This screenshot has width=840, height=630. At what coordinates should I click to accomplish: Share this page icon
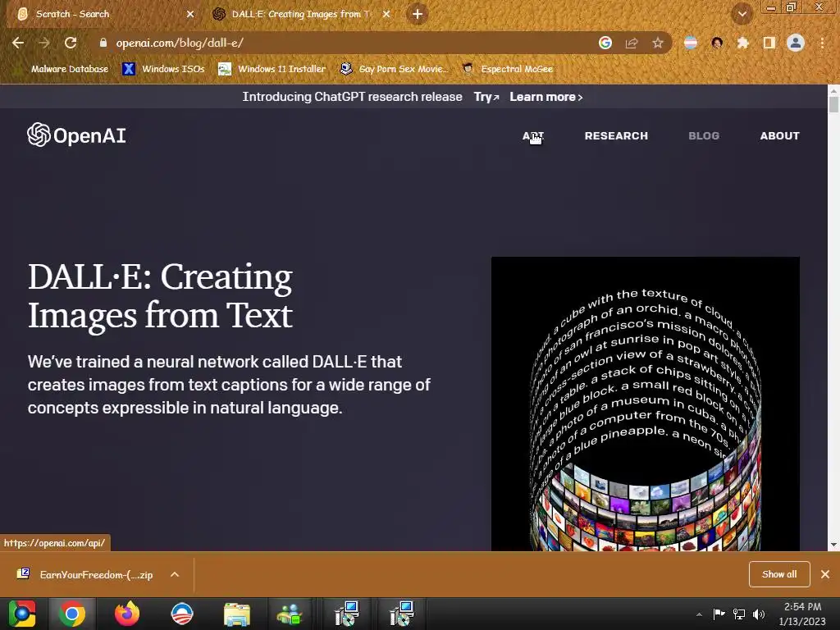[x=632, y=43]
